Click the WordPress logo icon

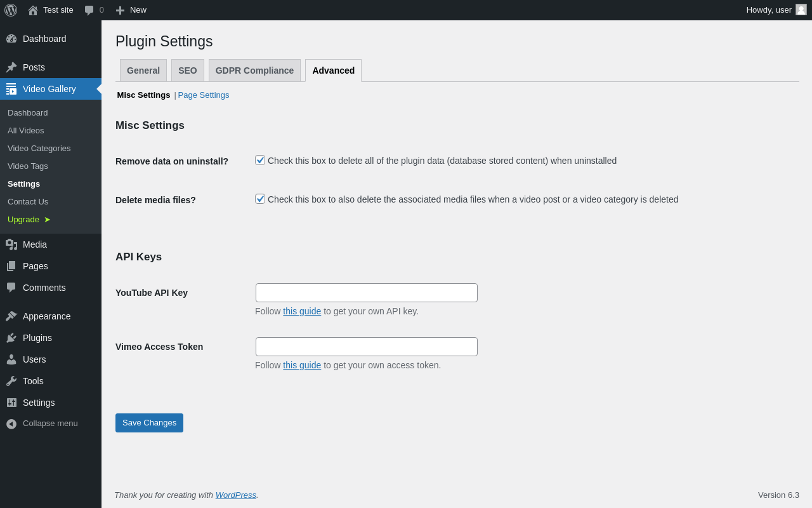point(11,10)
